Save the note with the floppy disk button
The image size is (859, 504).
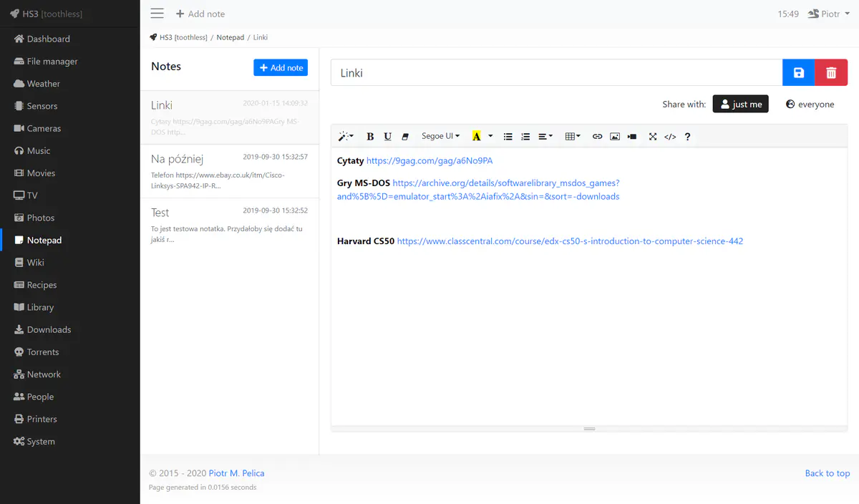[799, 73]
